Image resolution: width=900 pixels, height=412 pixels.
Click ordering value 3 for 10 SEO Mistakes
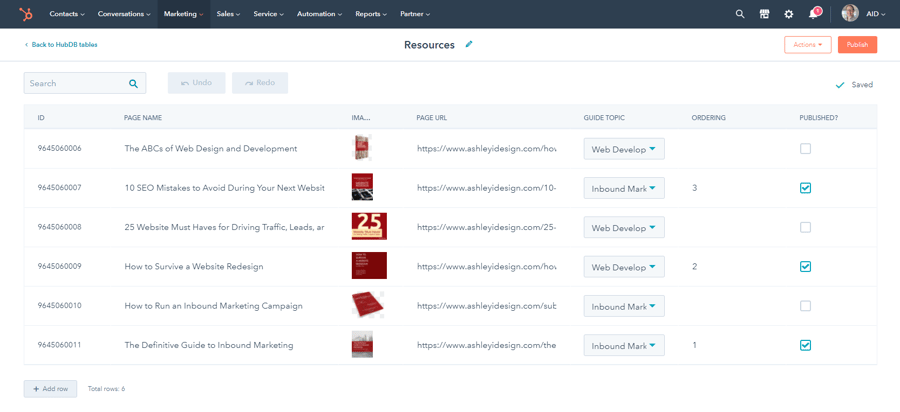click(695, 188)
